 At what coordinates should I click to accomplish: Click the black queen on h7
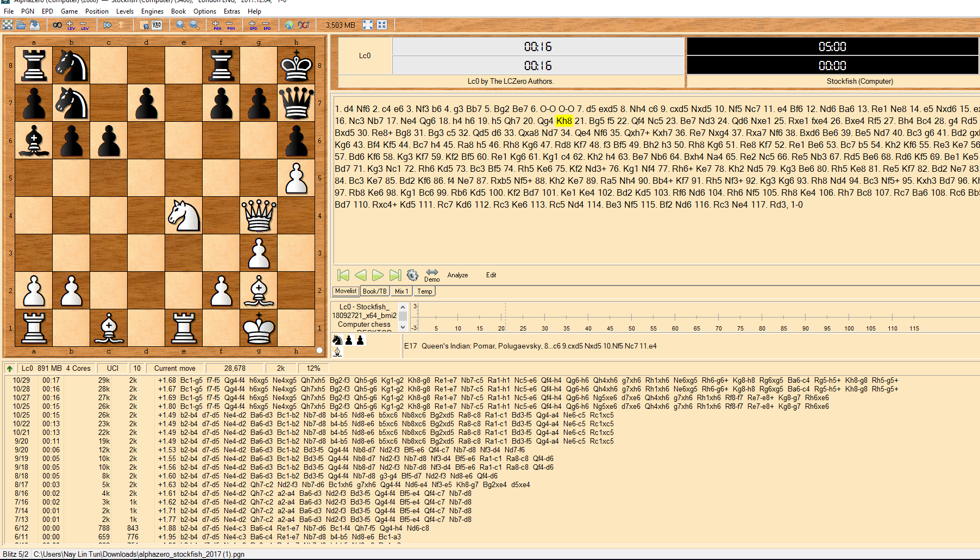(296, 103)
